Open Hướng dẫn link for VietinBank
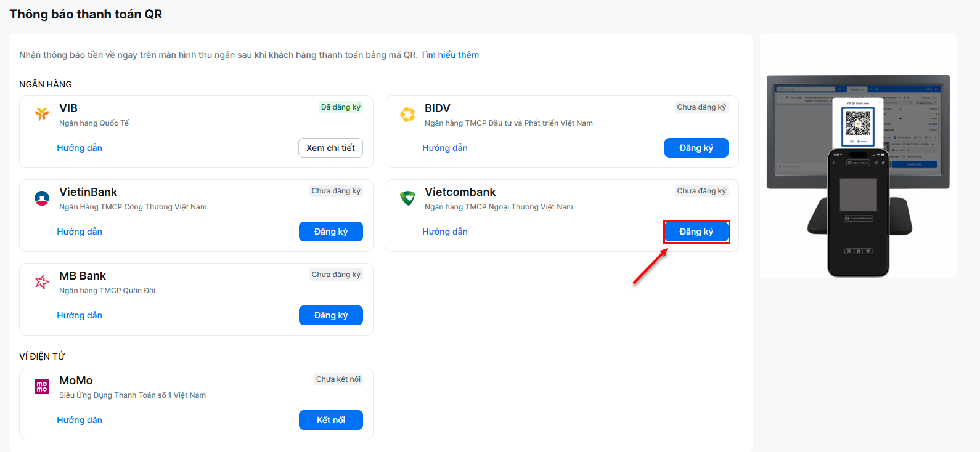 (80, 232)
